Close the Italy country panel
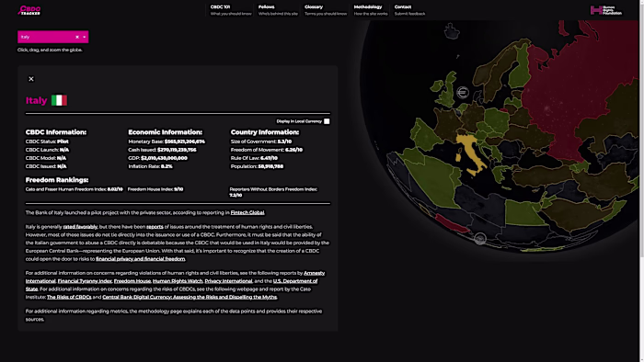This screenshot has height=362, width=644. click(x=31, y=79)
